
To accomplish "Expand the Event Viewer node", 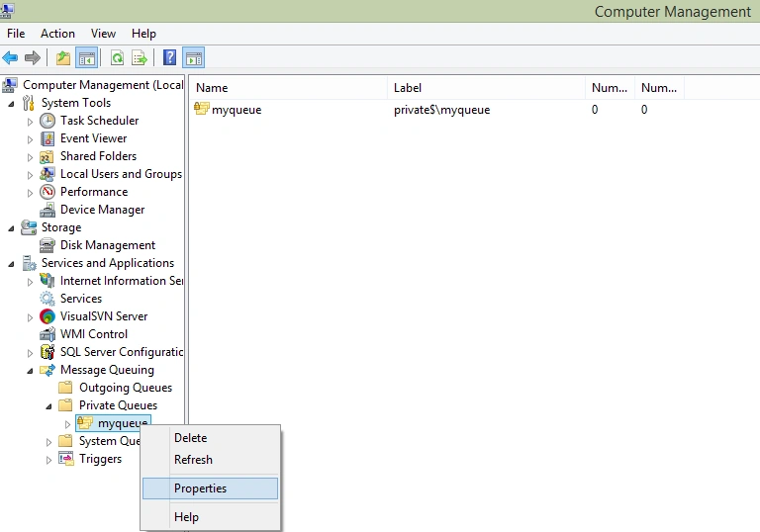I will click(30, 139).
